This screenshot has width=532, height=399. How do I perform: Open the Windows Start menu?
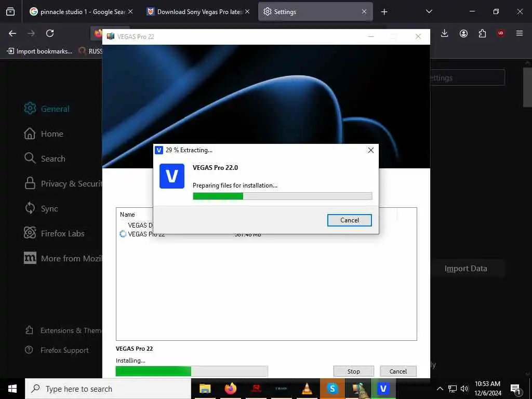12,389
